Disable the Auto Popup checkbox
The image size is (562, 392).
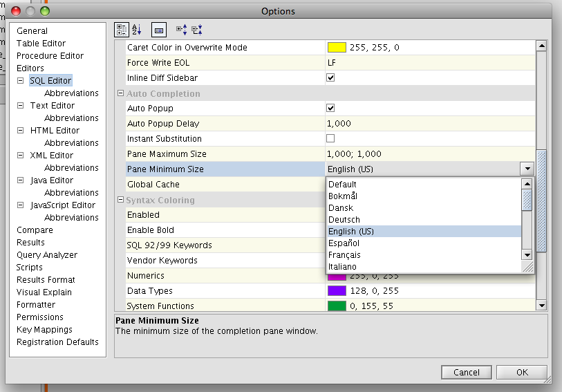tap(330, 109)
